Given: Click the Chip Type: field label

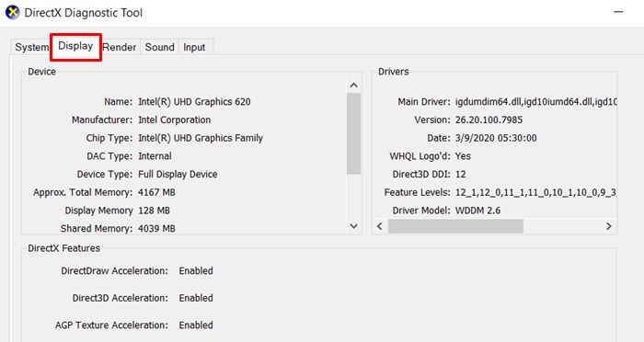Looking at the screenshot, I should tap(109, 138).
